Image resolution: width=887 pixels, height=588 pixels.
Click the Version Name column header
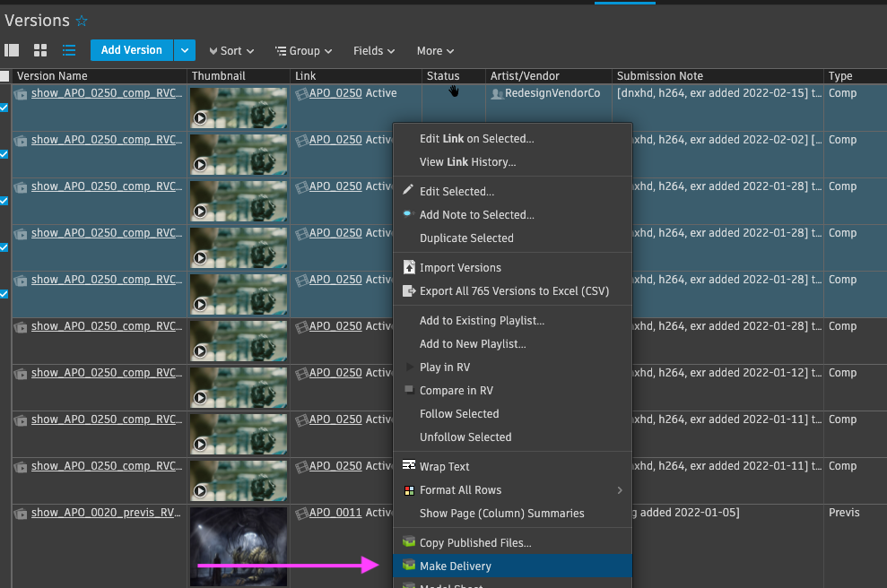(100, 76)
